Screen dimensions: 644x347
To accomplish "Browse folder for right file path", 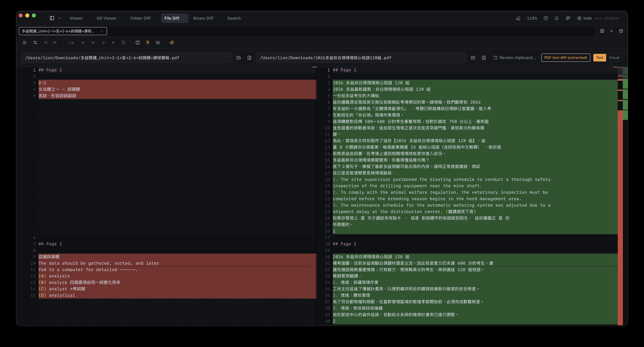I will [x=473, y=58].
